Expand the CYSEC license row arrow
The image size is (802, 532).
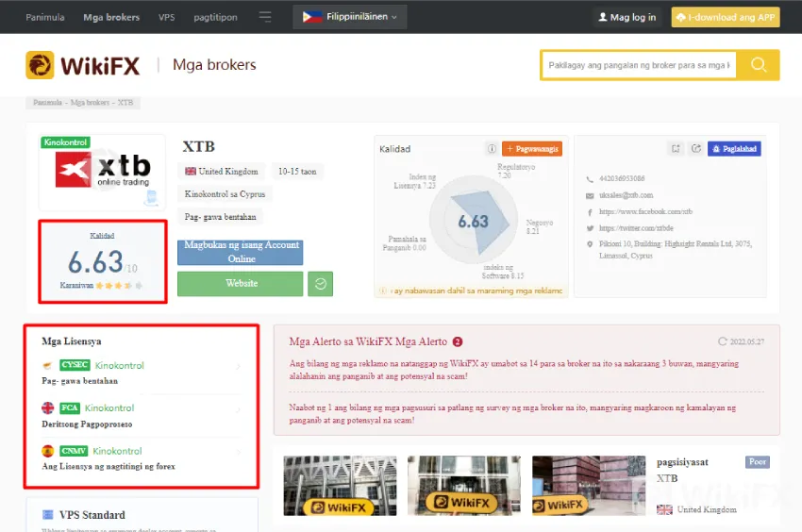click(239, 366)
